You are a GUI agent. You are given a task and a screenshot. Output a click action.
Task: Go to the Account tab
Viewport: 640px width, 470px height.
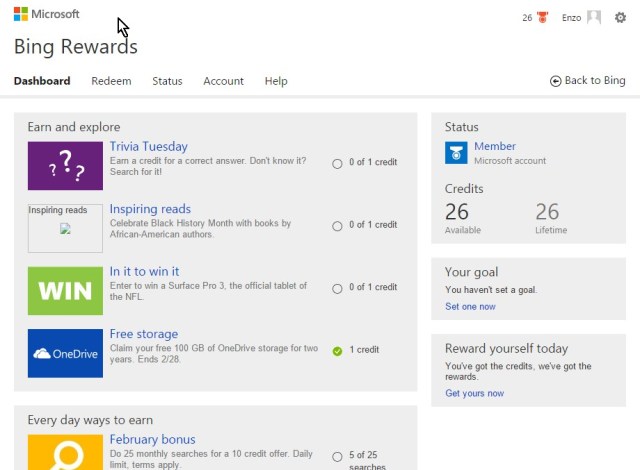click(x=223, y=81)
